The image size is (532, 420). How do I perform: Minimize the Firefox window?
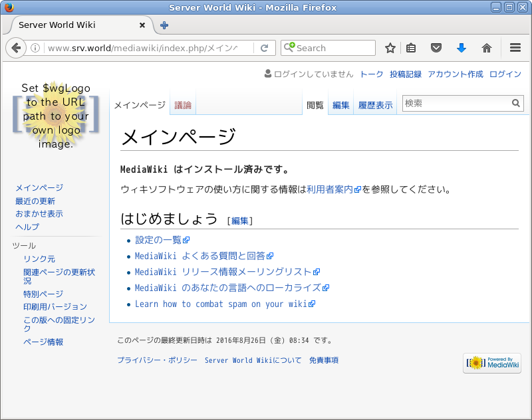pos(496,7)
